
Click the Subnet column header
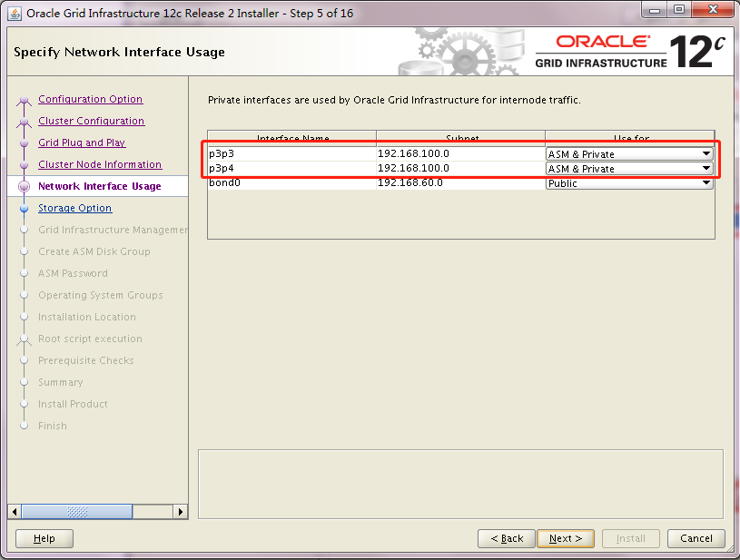coord(461,138)
